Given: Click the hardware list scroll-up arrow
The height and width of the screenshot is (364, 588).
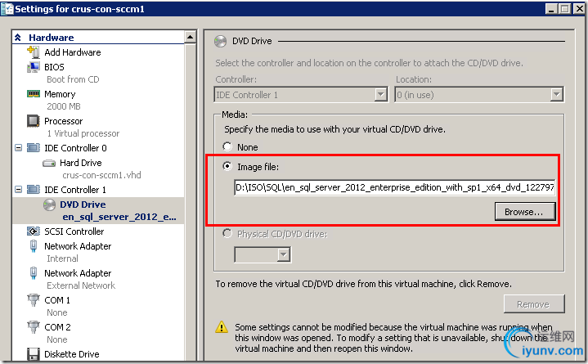Looking at the screenshot, I should click(x=191, y=37).
